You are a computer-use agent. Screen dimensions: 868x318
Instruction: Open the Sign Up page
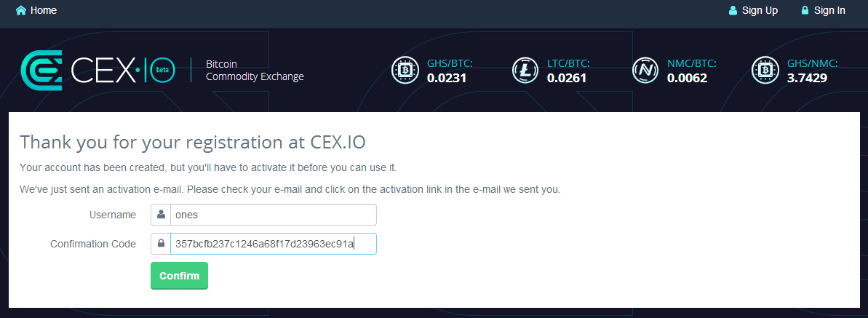pos(760,11)
